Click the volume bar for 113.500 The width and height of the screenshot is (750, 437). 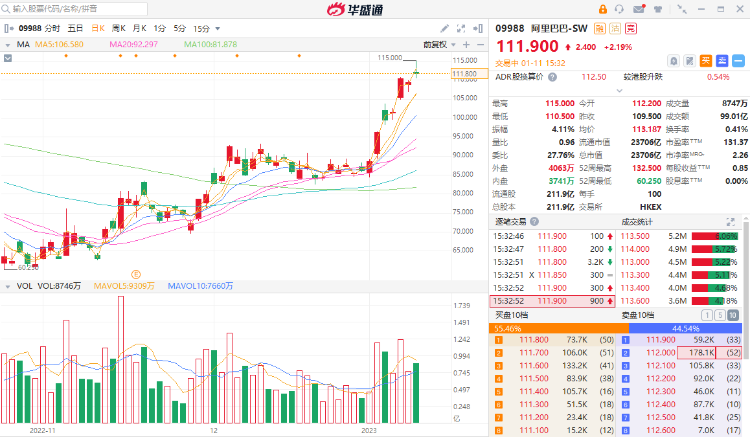pos(715,236)
